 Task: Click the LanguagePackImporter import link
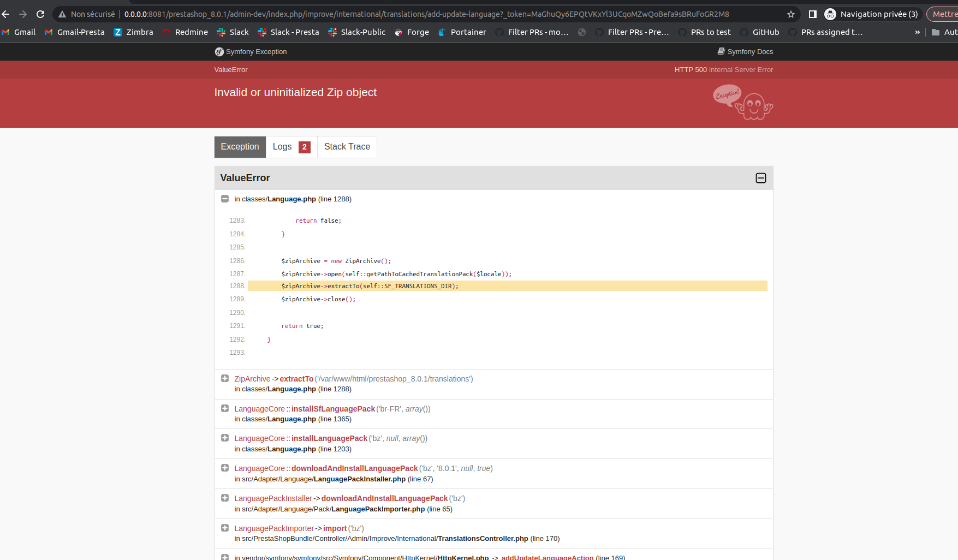(335, 528)
